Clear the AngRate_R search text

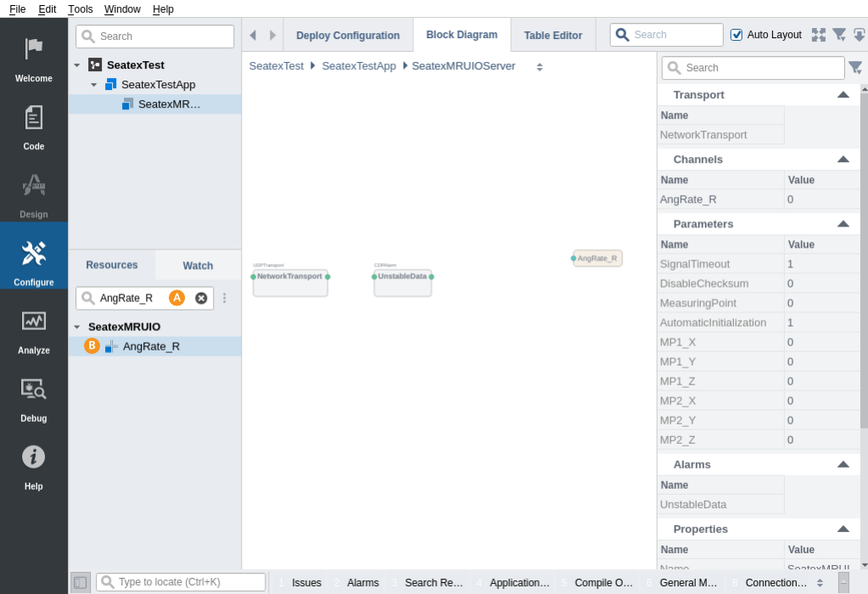pyautogui.click(x=201, y=298)
